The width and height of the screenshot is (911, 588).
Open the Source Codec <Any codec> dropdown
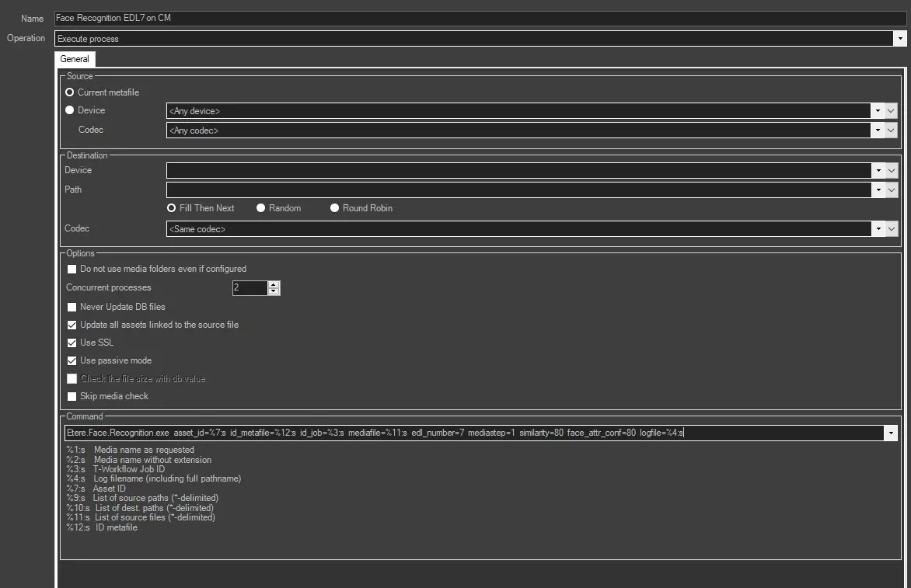878,130
